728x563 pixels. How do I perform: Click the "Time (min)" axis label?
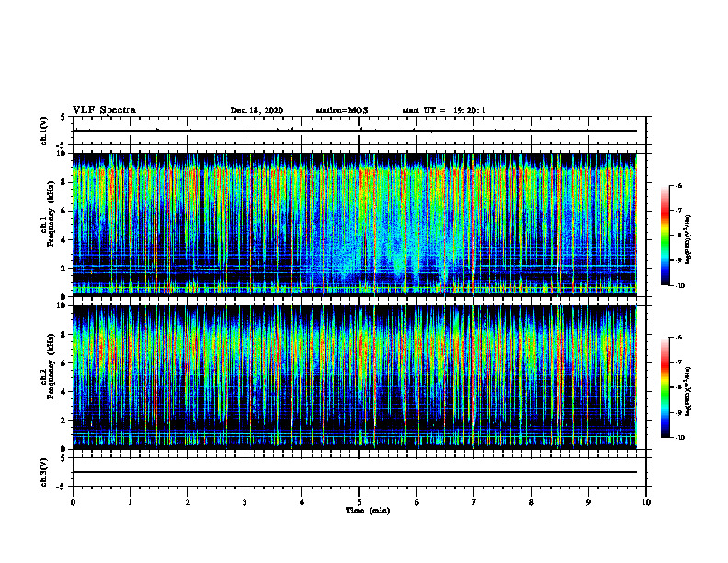(368, 511)
